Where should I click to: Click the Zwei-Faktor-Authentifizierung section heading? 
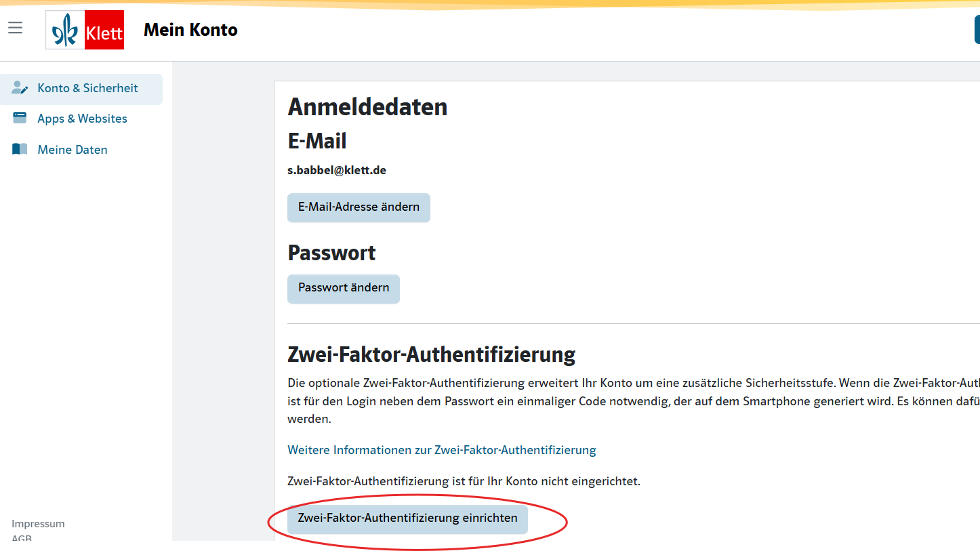431,354
